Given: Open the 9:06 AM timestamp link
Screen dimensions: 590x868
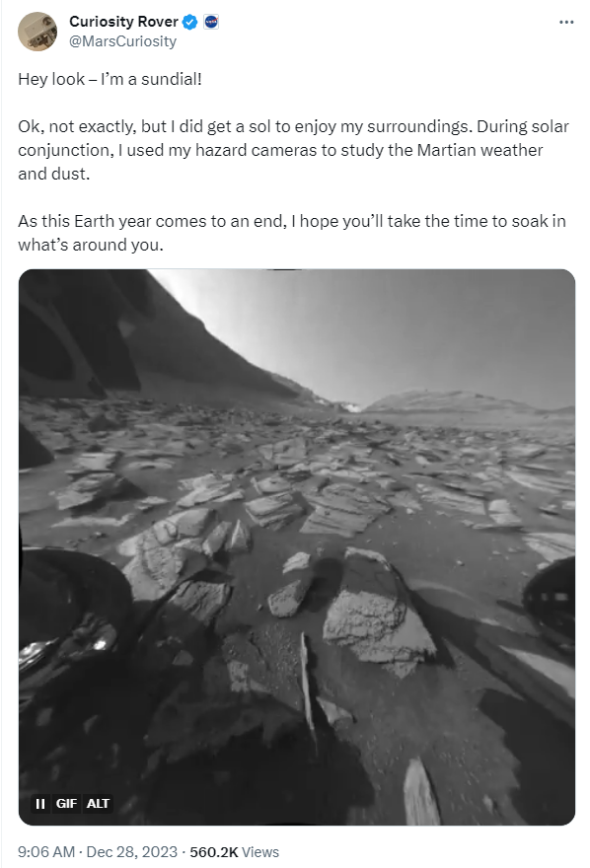Looking at the screenshot, I should coord(46,852).
